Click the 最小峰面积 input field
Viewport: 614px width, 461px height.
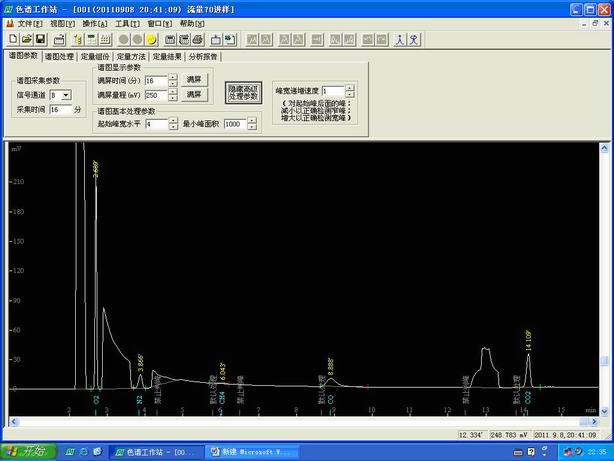click(x=235, y=124)
